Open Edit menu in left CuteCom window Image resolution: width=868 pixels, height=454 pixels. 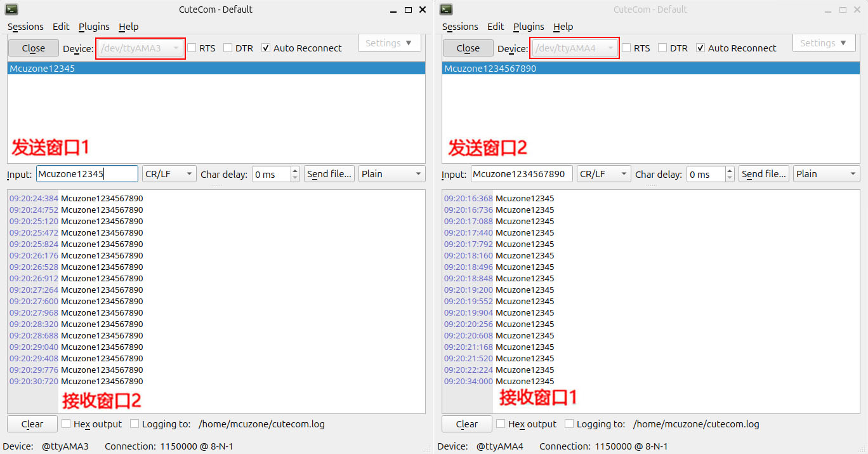tap(61, 27)
